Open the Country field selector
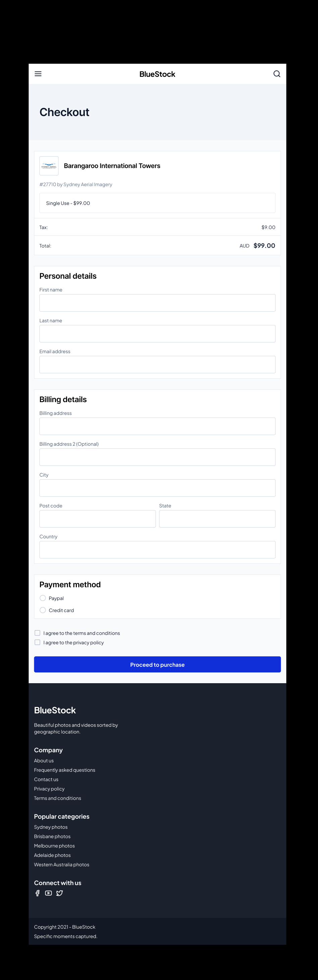The height and width of the screenshot is (980, 318). pyautogui.click(x=157, y=549)
